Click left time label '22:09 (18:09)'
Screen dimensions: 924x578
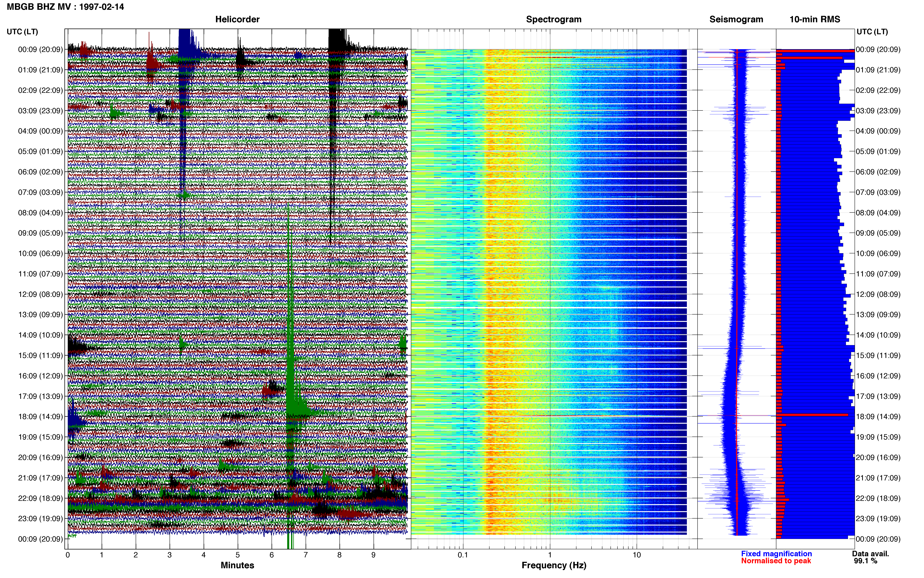pyautogui.click(x=41, y=498)
